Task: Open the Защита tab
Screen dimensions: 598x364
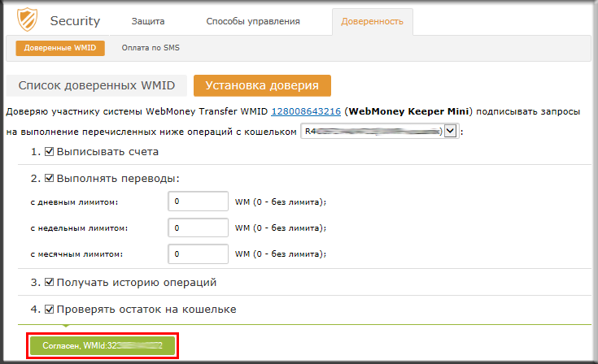Action: pyautogui.click(x=148, y=21)
